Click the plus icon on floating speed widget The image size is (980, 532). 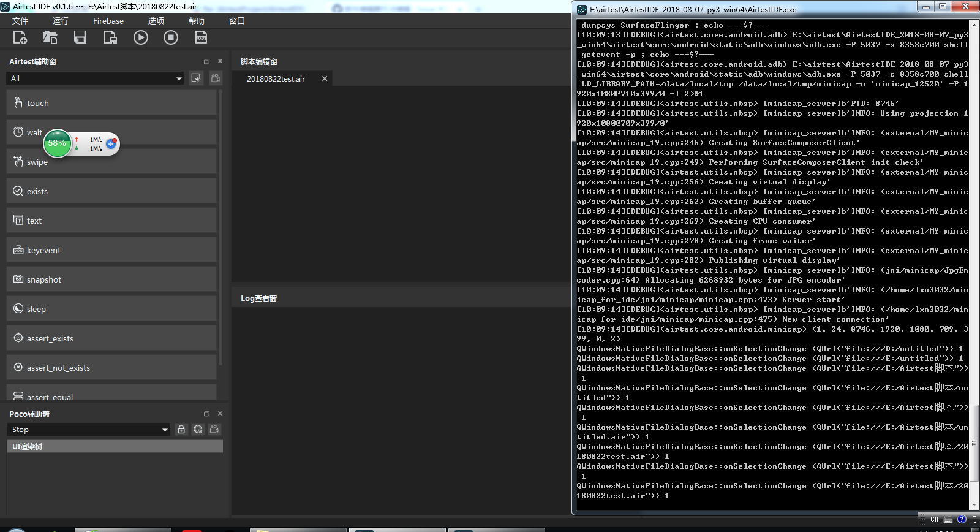point(111,144)
